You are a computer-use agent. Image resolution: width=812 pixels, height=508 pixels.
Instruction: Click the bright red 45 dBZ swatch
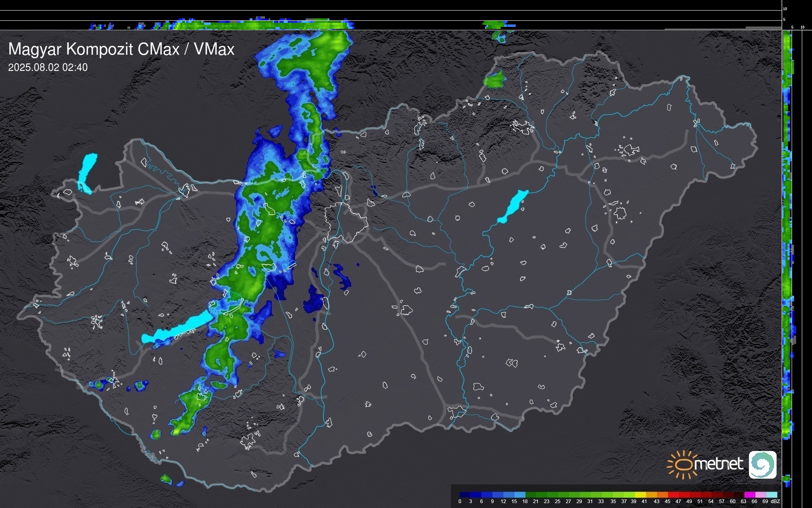click(x=673, y=495)
